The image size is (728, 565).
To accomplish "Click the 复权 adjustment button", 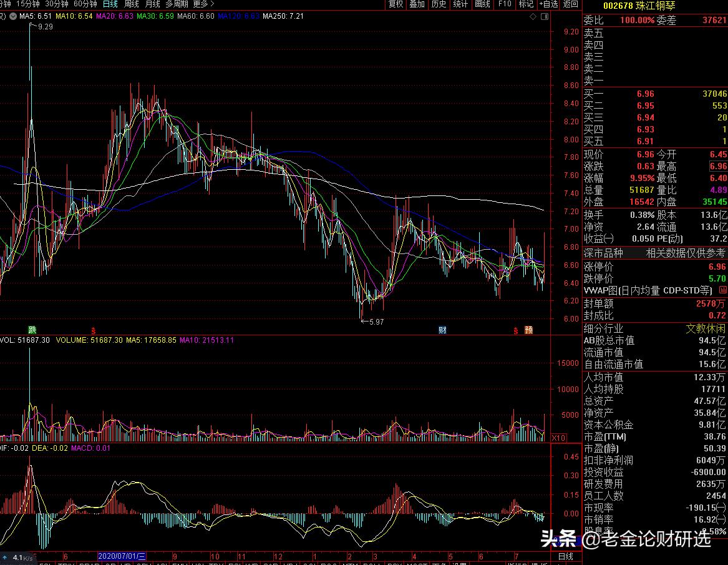I will [396, 4].
